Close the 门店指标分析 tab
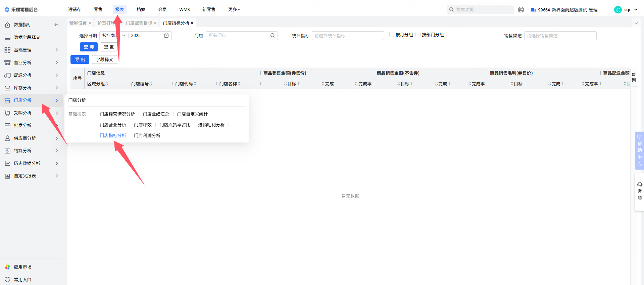The image size is (644, 285). (x=192, y=23)
